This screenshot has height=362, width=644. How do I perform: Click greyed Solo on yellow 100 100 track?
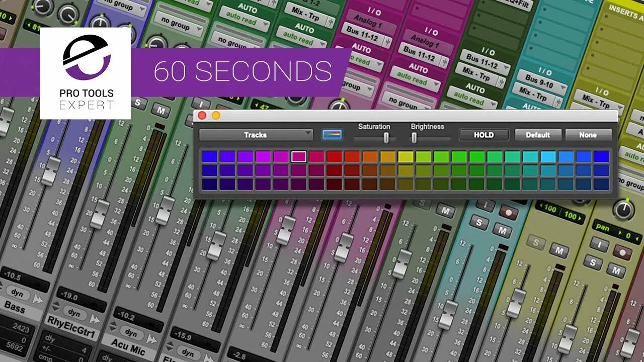tap(536, 242)
